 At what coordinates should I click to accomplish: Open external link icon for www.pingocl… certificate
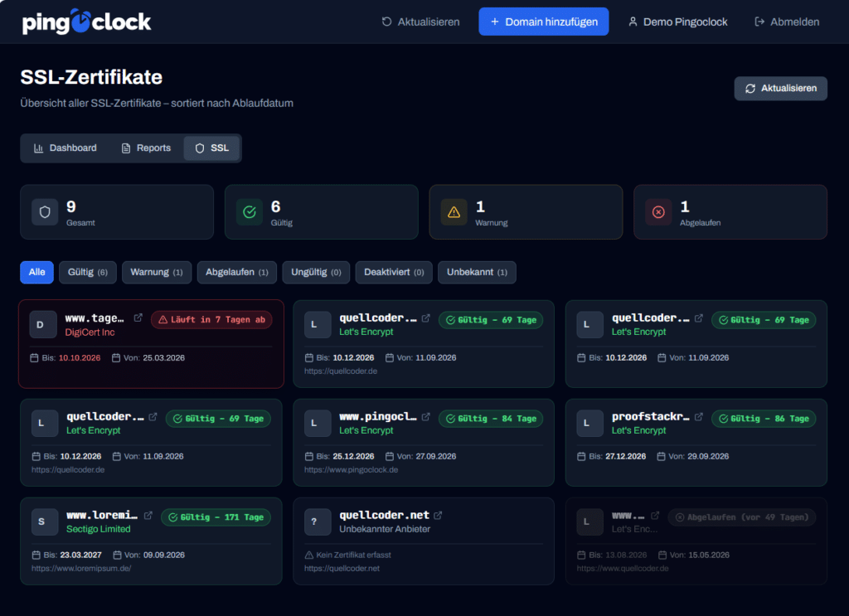pos(425,417)
